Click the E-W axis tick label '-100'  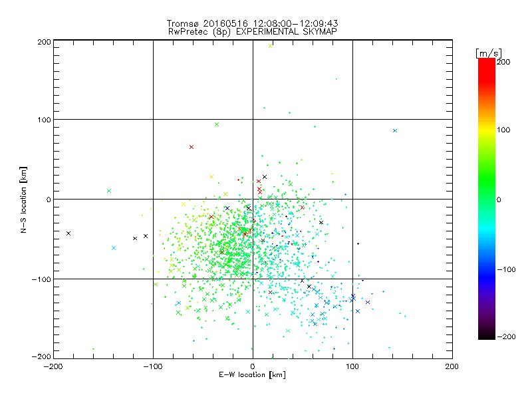(153, 366)
